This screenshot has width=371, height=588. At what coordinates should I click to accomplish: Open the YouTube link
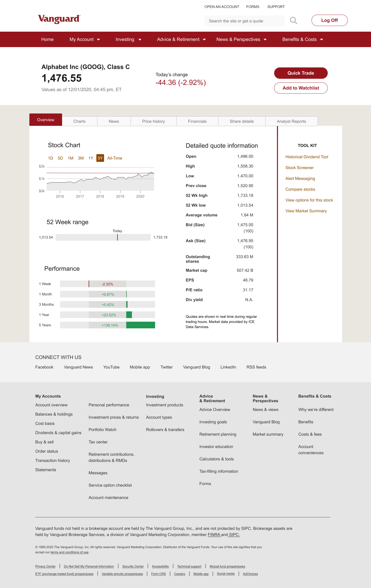[x=111, y=367]
